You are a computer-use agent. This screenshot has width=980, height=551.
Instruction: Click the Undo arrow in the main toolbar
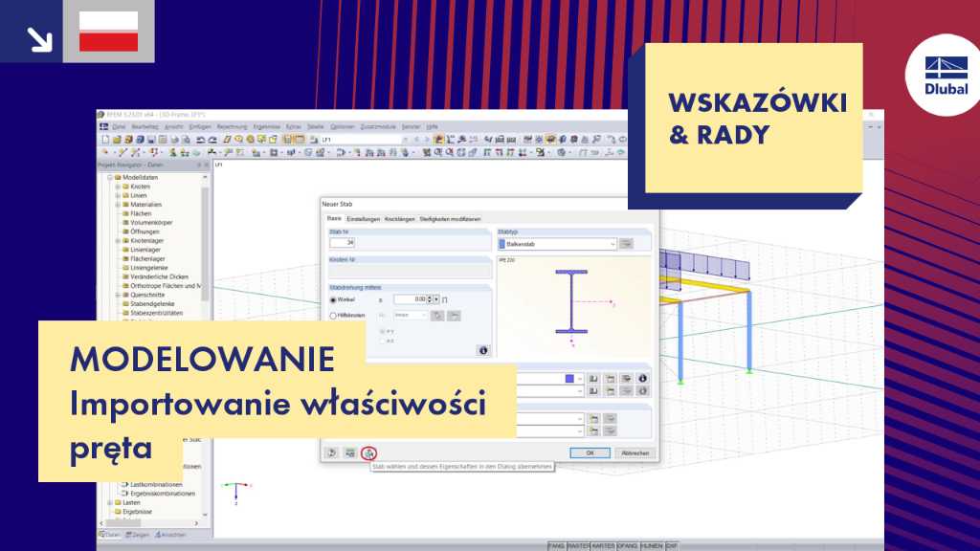pyautogui.click(x=201, y=140)
